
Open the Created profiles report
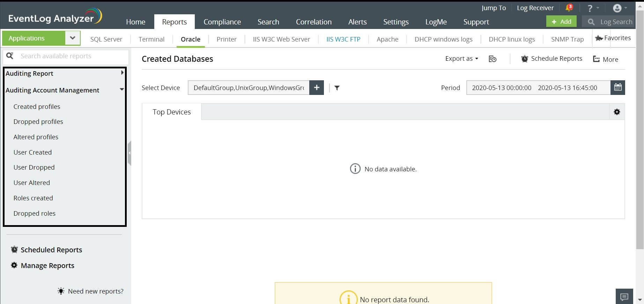click(37, 106)
